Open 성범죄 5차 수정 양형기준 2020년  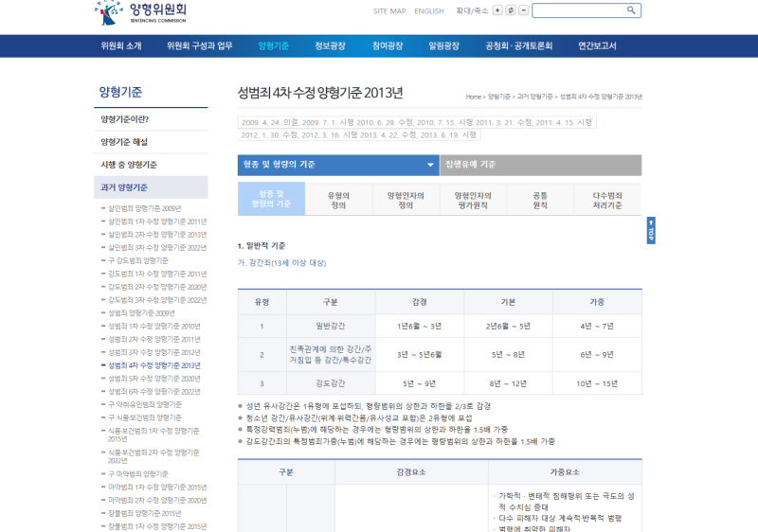coord(153,379)
